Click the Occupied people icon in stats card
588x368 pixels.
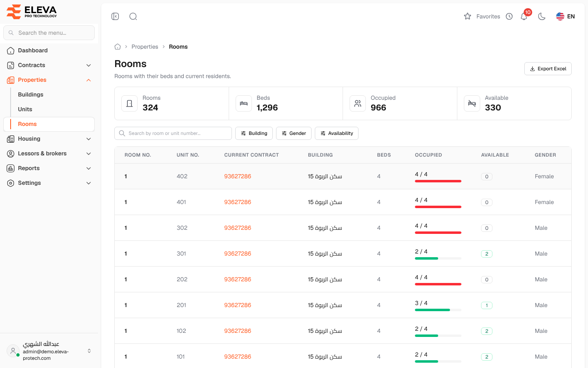[x=358, y=103]
